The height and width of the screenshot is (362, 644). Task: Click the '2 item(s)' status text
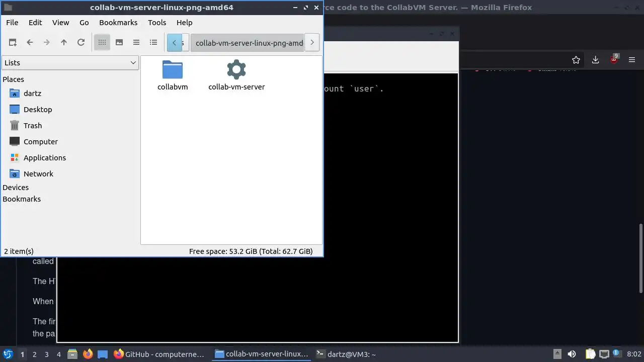point(19,251)
